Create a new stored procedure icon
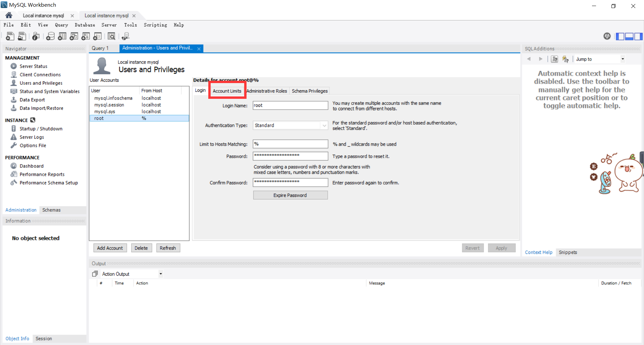The image size is (644, 345). (x=86, y=36)
